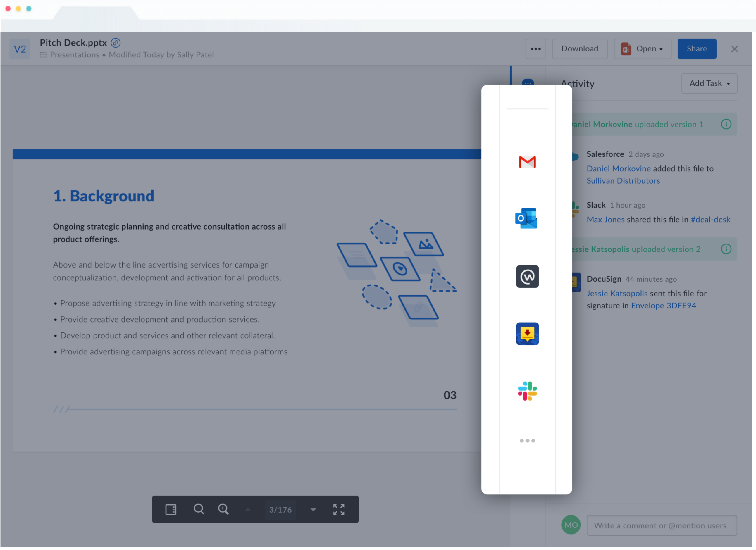
Task: Toggle the page thumbnails panel
Action: coord(171,509)
